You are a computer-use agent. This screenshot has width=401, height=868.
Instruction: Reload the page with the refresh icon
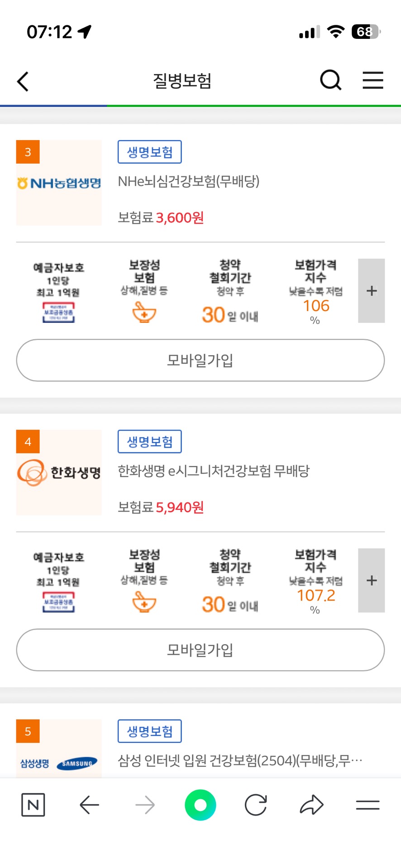[x=256, y=805]
